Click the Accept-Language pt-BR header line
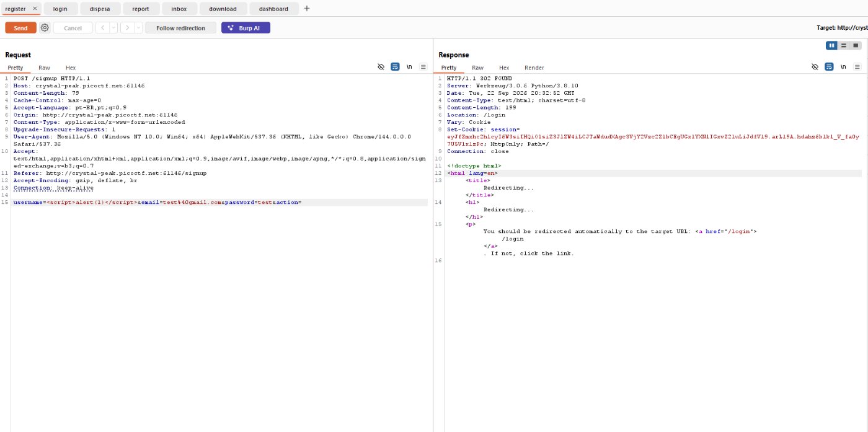 tap(69, 107)
